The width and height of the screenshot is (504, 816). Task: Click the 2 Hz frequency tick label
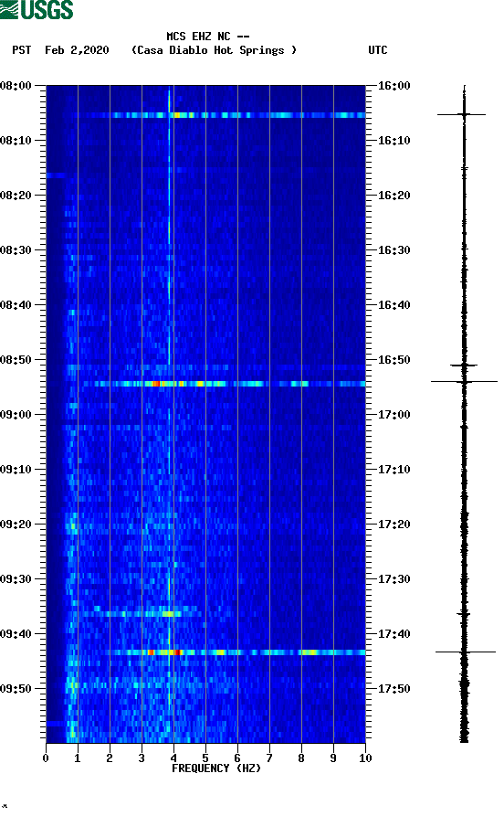coord(110,758)
